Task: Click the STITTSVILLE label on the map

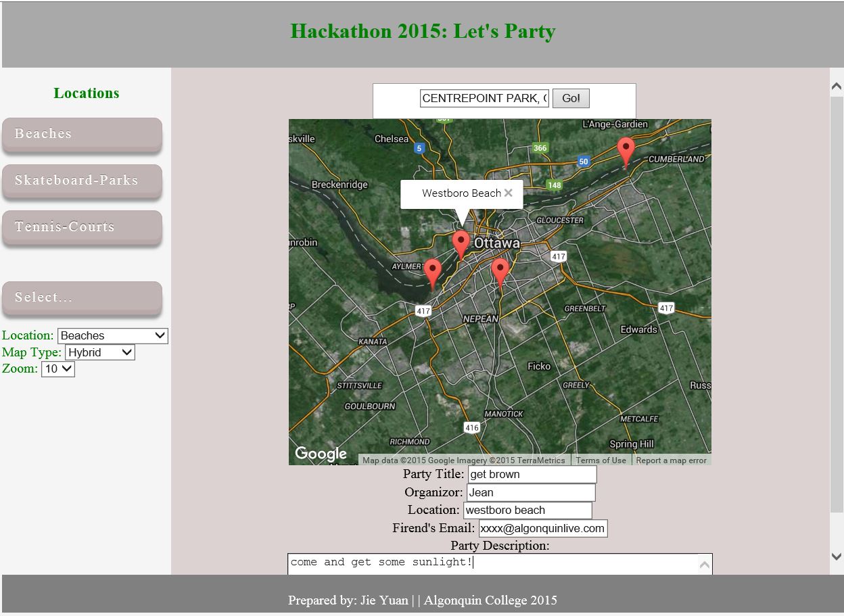Action: (x=360, y=385)
